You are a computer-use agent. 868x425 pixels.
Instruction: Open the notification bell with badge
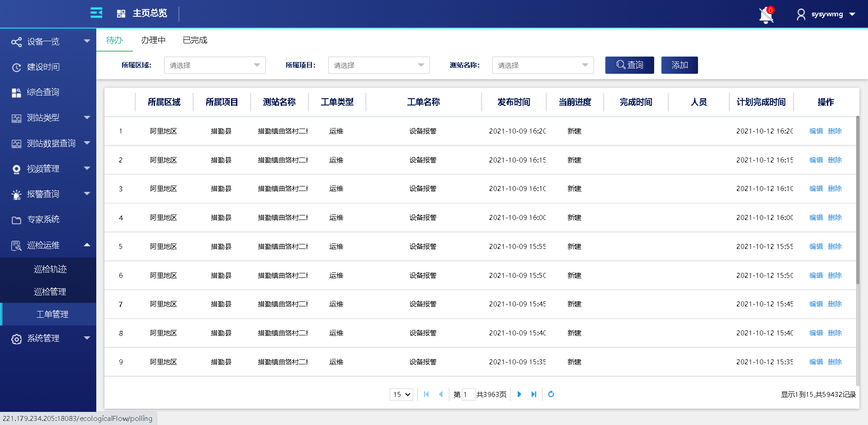click(x=766, y=15)
